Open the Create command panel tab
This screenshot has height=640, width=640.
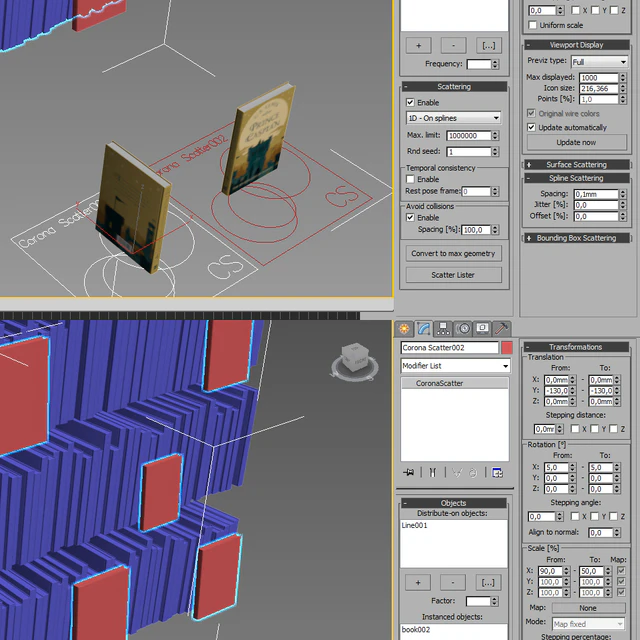pyautogui.click(x=404, y=329)
